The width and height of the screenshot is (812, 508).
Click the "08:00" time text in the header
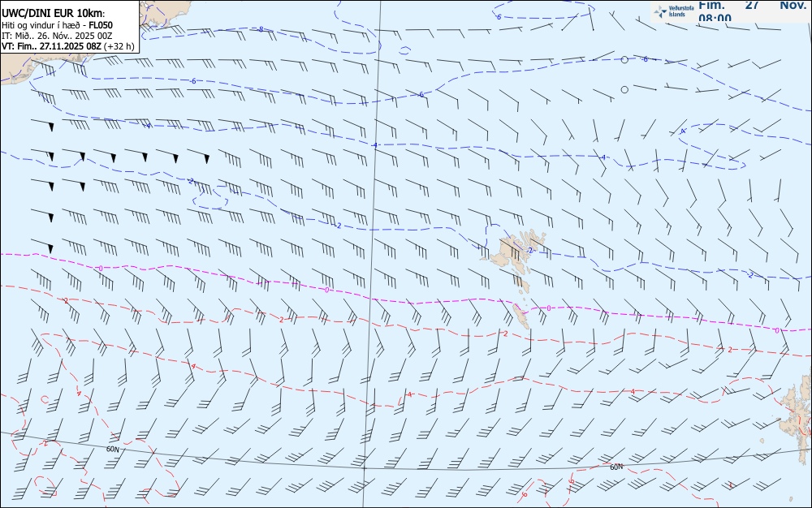(715, 18)
